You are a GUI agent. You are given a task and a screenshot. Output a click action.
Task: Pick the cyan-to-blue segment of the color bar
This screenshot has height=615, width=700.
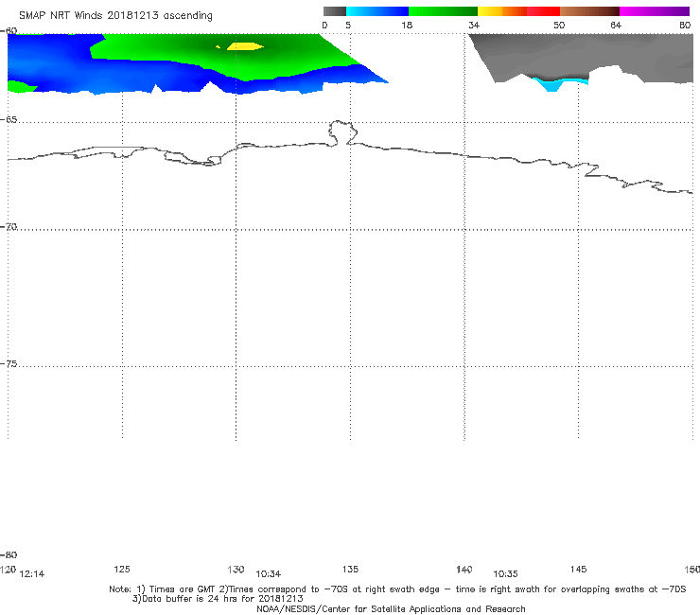pyautogui.click(x=377, y=11)
